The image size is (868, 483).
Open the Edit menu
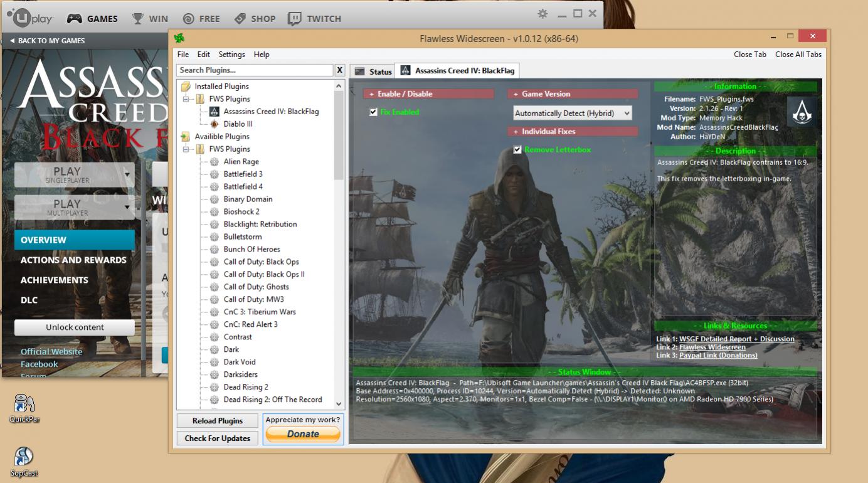(204, 55)
